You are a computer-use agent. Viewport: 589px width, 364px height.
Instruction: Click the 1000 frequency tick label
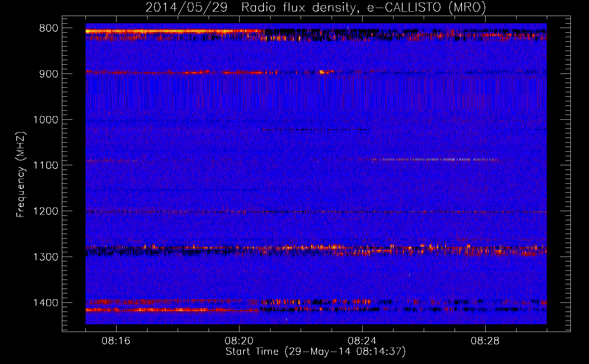pos(46,120)
